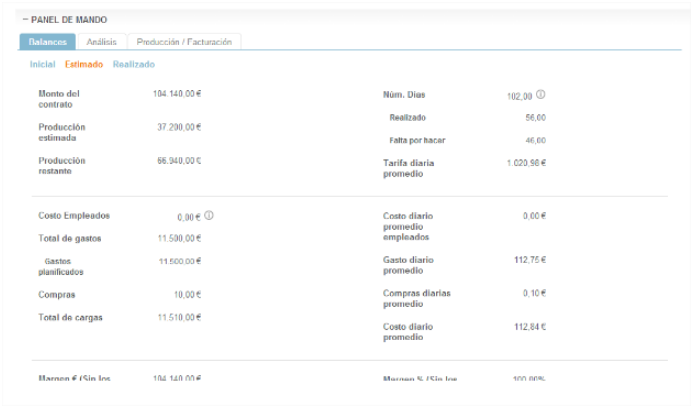696x412 pixels.
Task: Click the Producción restante amount
Action: pos(179,161)
